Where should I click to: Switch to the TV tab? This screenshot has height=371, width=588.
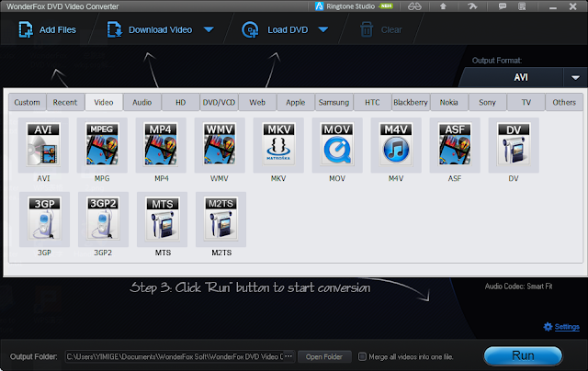coord(526,102)
